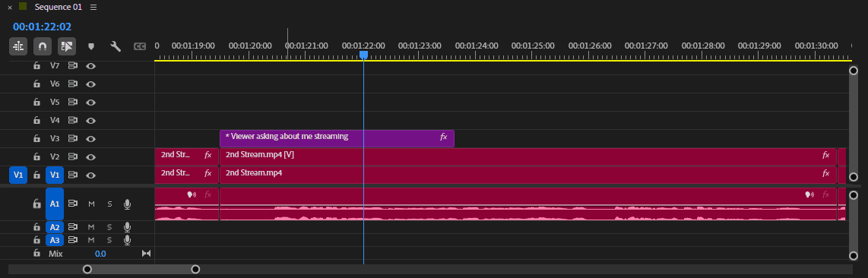This screenshot has width=868, height=278.
Task: Toggle lock on track V3
Action: pos(36,139)
